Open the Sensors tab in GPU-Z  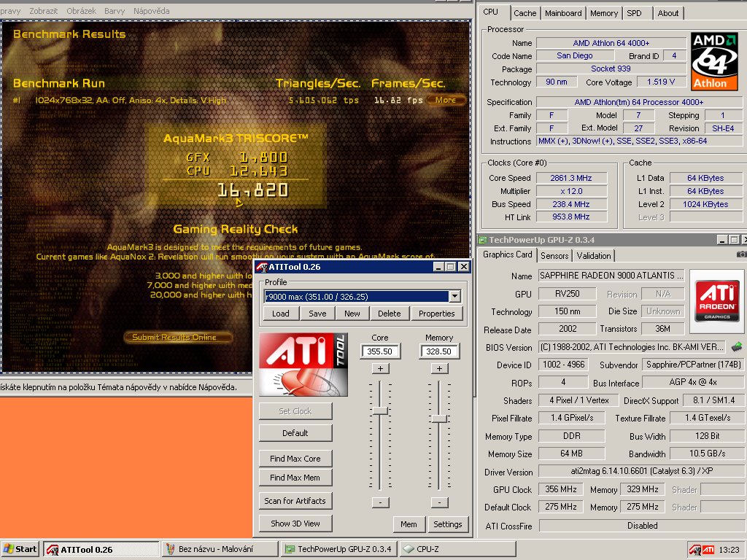(x=554, y=256)
